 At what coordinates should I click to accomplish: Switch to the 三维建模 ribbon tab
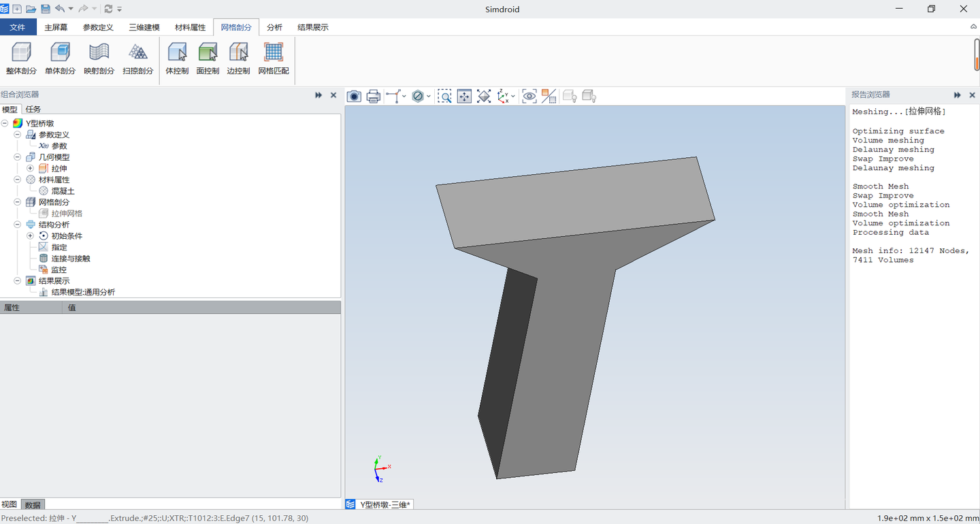click(144, 27)
